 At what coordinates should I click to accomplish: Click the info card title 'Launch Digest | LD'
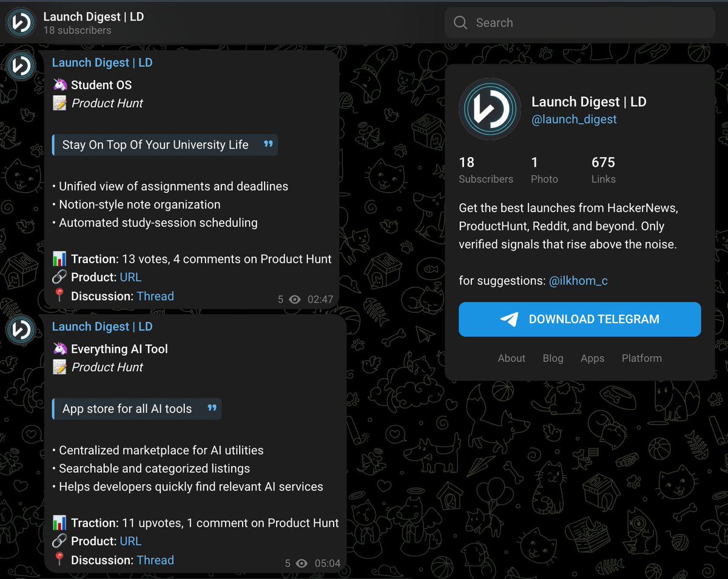589,102
